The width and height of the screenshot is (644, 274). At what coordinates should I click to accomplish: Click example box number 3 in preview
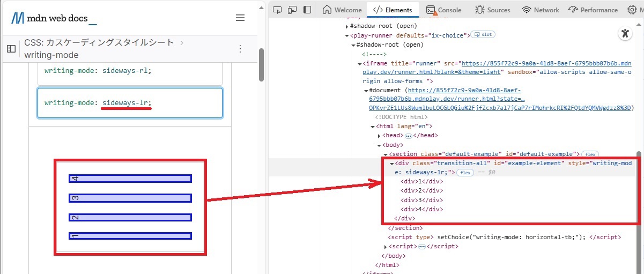coord(130,198)
